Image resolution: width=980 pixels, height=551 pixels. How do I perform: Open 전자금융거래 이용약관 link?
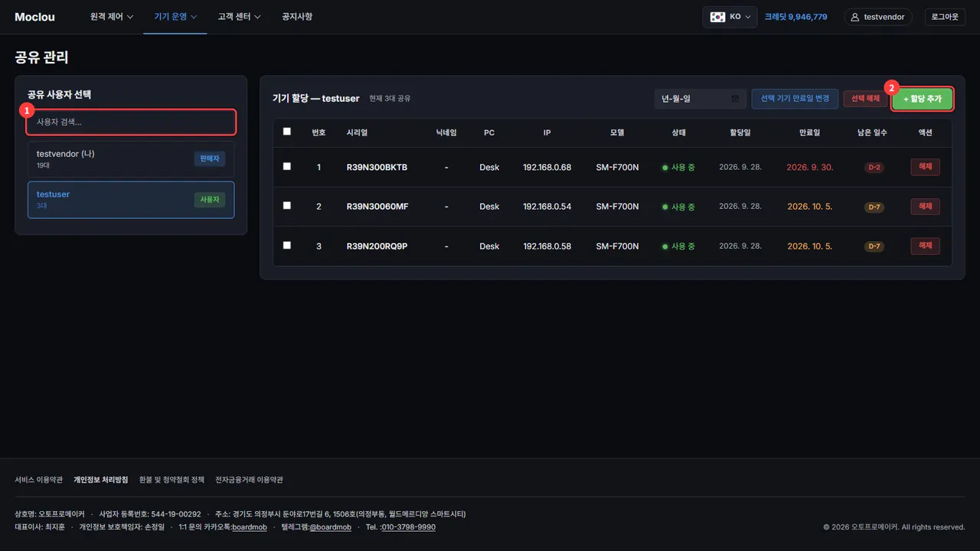[249, 480]
